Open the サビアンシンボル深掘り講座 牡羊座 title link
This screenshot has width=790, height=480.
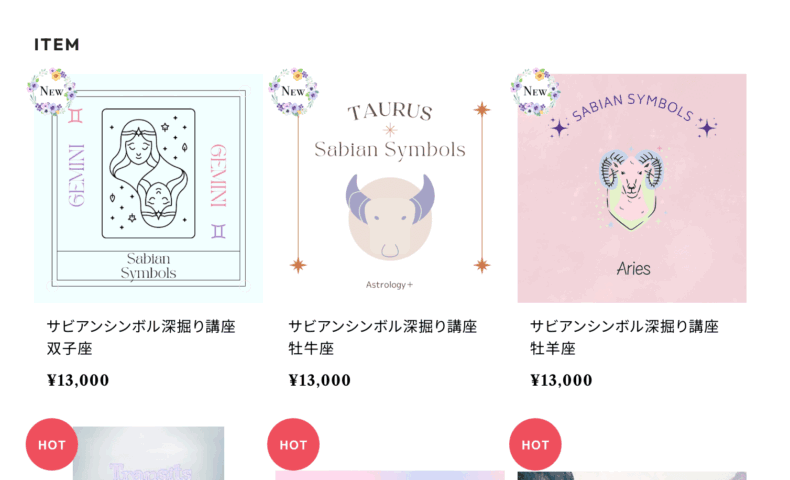coord(624,337)
